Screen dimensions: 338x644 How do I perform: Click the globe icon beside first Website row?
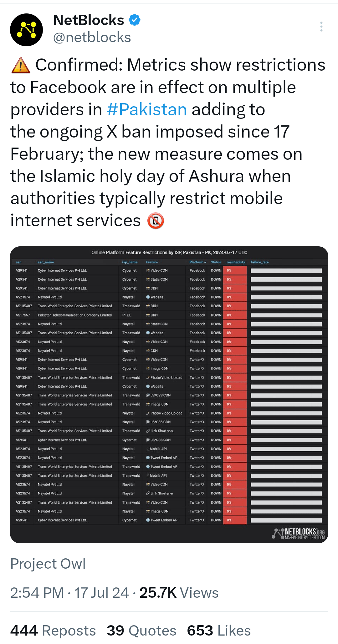(x=148, y=297)
